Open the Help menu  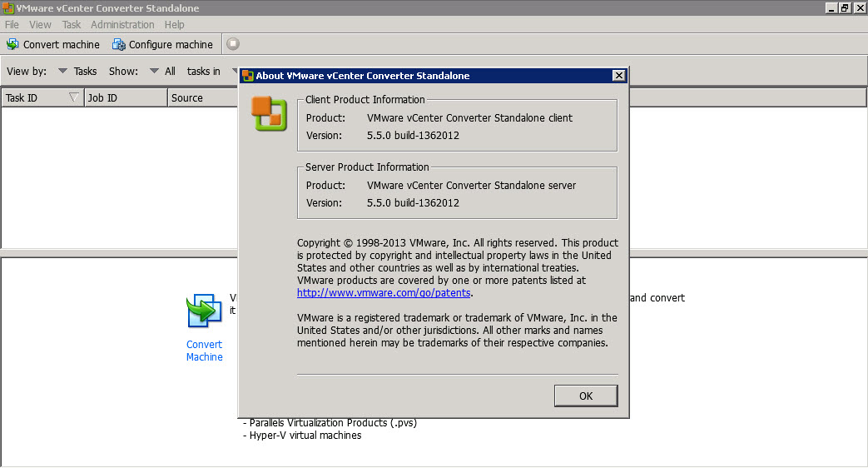[175, 25]
